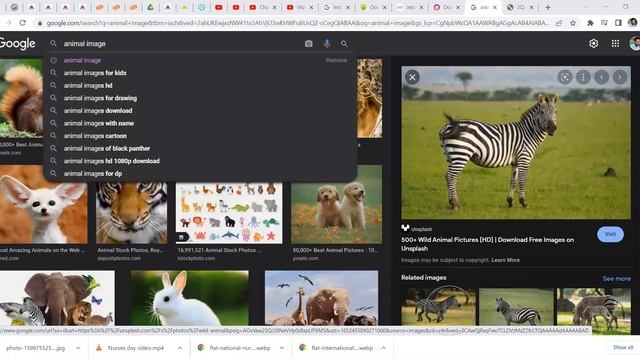The image size is (640, 360).
Task: Click the Visit button for Unsplash
Action: [610, 234]
